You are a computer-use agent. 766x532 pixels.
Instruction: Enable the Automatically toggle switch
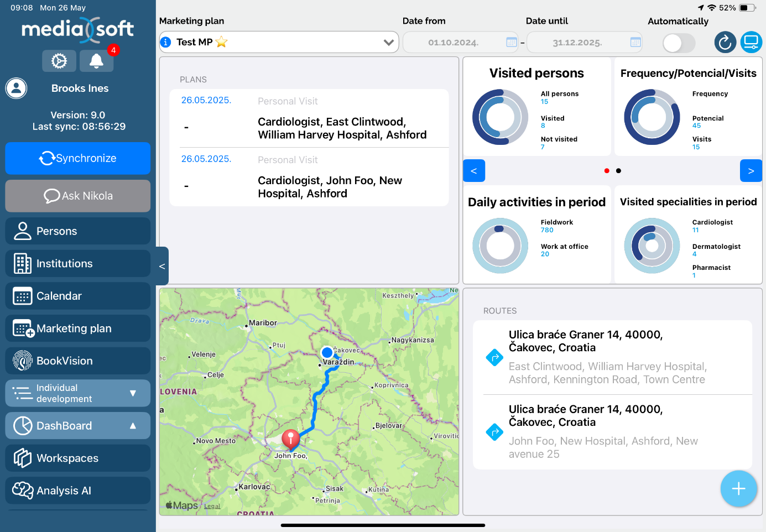coord(678,43)
